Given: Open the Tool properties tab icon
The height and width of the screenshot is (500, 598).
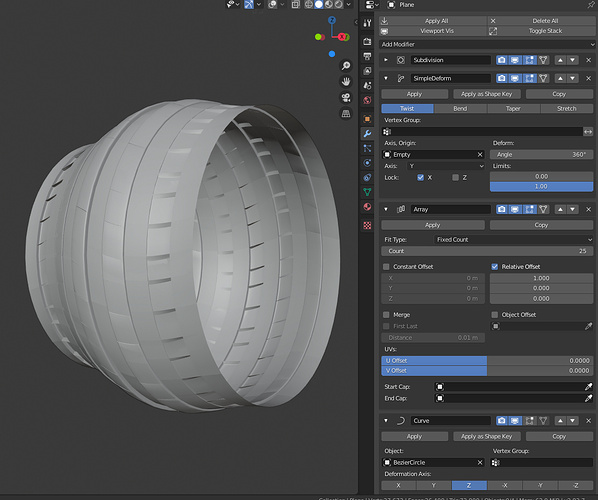Looking at the screenshot, I should pyautogui.click(x=367, y=23).
